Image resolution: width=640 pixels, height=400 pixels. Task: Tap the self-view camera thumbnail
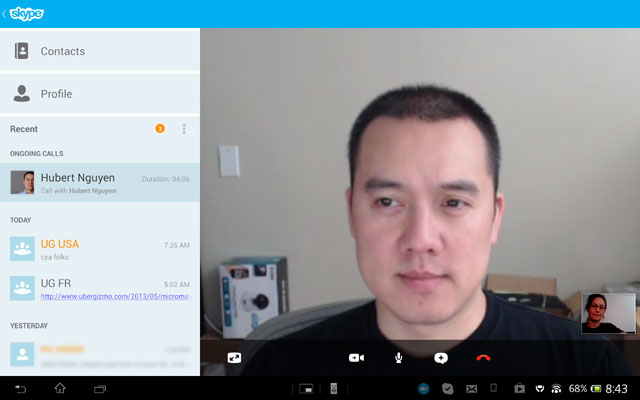click(608, 314)
